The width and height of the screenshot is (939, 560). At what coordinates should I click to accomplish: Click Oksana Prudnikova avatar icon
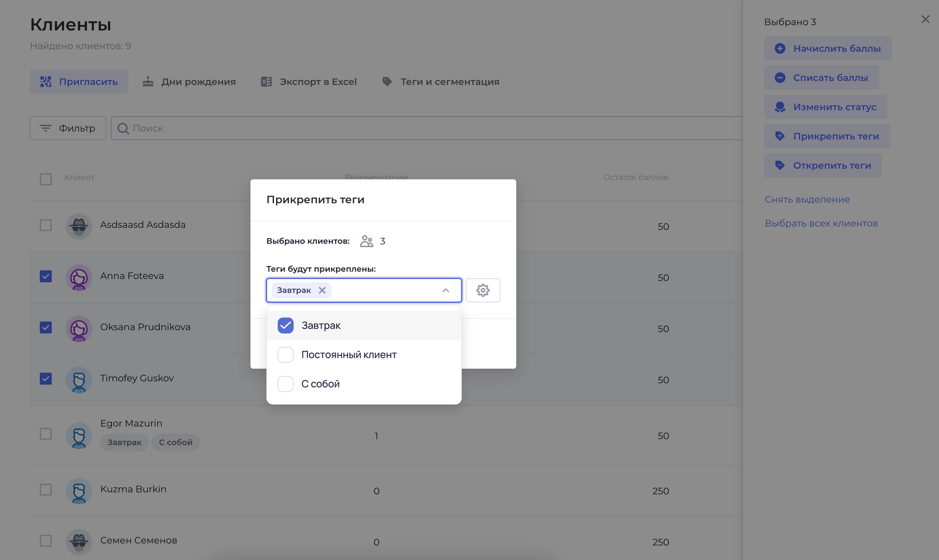coord(79,329)
